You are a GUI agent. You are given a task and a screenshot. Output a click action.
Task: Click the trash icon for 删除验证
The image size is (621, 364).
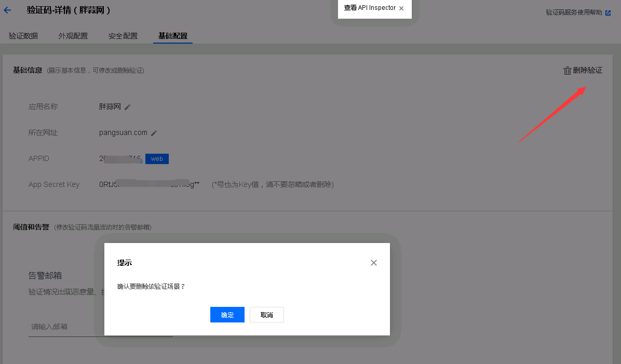pyautogui.click(x=567, y=71)
